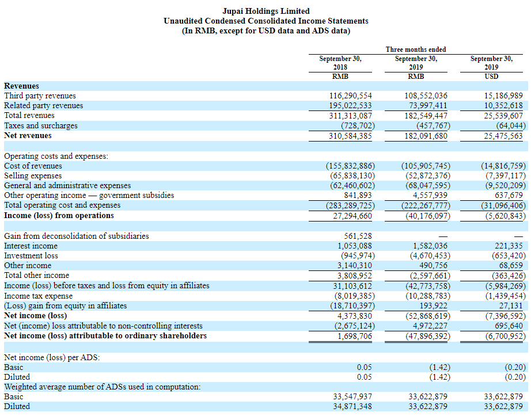Click the value (40,176,097)
Viewport: 531px width, 420px height.
pos(428,216)
